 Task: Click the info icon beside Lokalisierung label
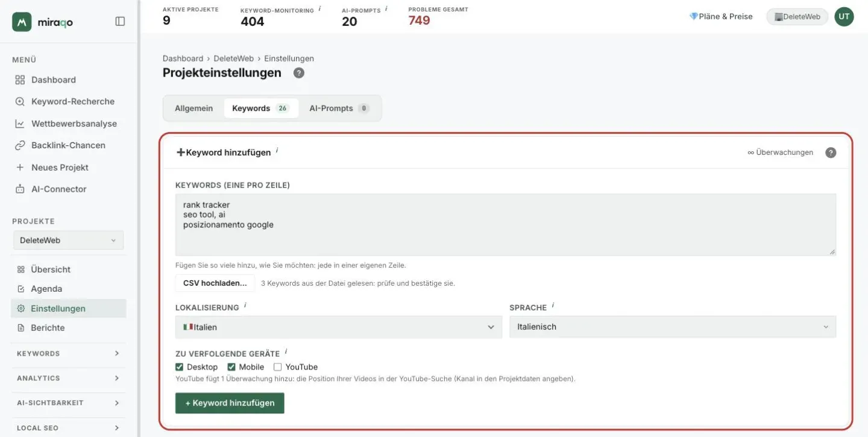pos(245,306)
